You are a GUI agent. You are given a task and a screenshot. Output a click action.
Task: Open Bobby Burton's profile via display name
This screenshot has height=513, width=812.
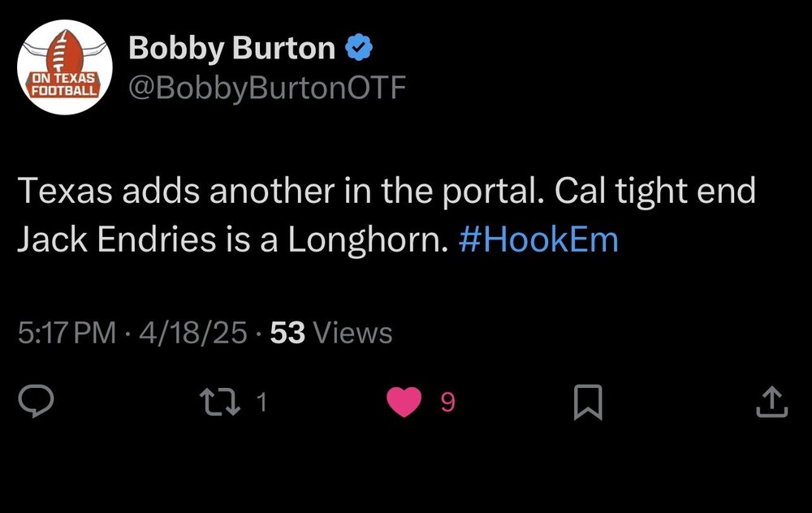[231, 50]
